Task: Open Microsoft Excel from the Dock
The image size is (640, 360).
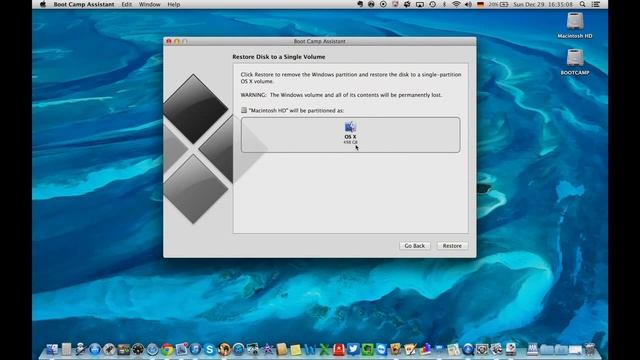Action: [324, 349]
